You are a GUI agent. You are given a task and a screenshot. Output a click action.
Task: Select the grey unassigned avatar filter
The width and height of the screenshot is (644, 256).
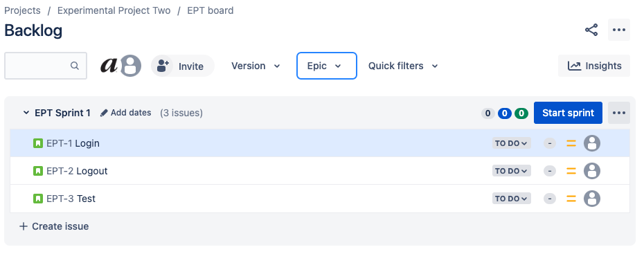pyautogui.click(x=131, y=66)
